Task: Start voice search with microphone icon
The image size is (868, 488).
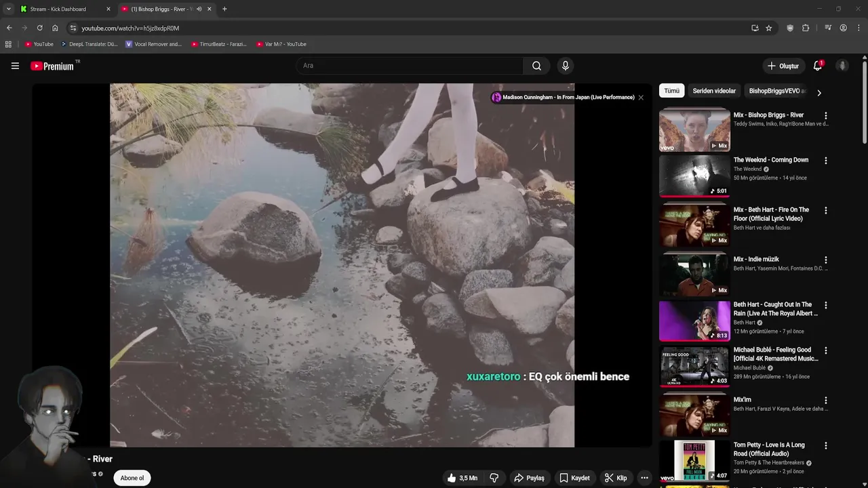Action: coord(565,66)
